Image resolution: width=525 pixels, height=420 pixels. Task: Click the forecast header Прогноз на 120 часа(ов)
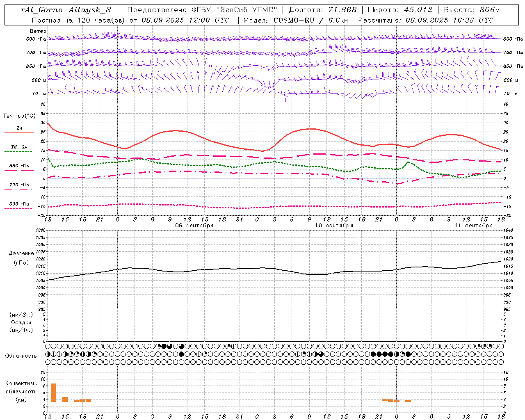[79, 20]
